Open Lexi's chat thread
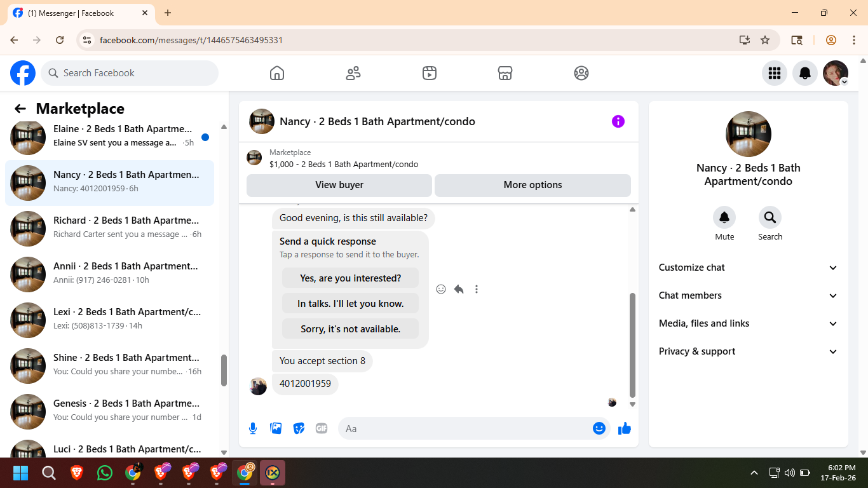Viewport: 868px width, 488px height. pos(110,320)
